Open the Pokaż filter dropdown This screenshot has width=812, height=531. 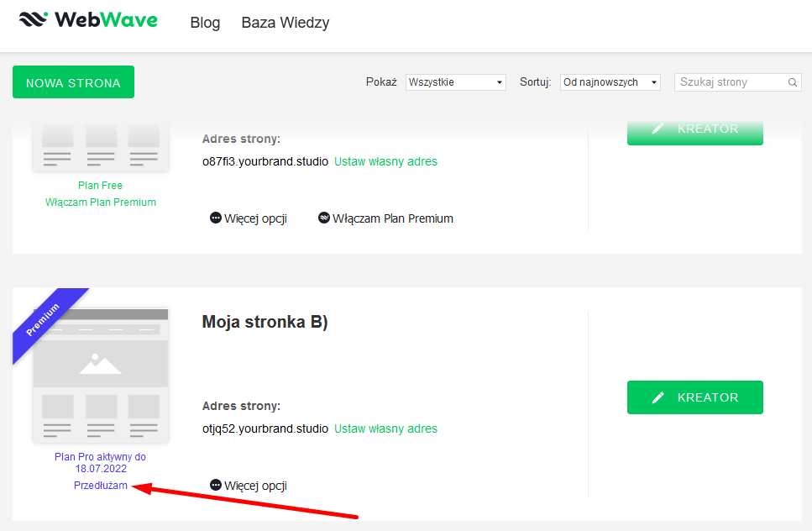coord(456,82)
